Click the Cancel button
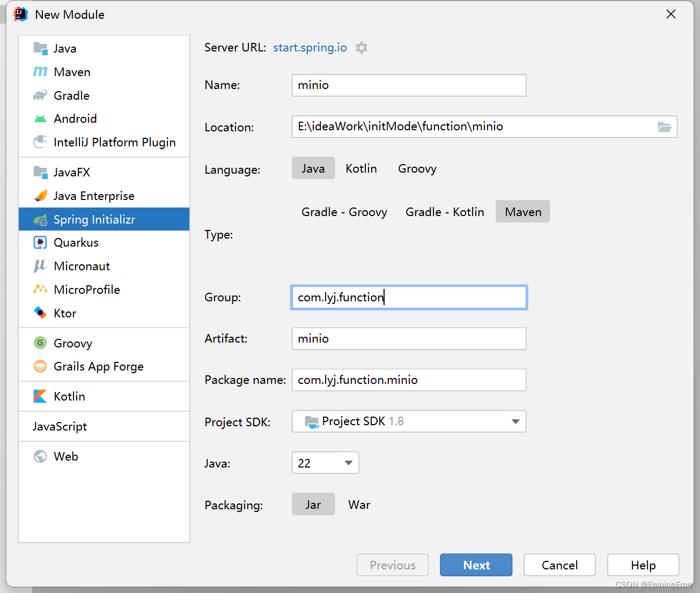Screen dimensions: 700x593 [559, 565]
